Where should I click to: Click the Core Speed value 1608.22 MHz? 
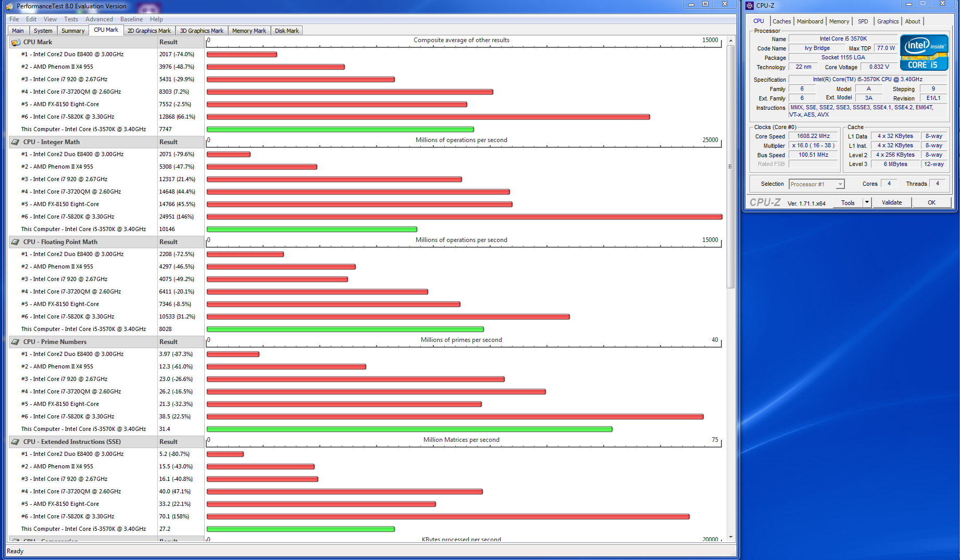[813, 136]
